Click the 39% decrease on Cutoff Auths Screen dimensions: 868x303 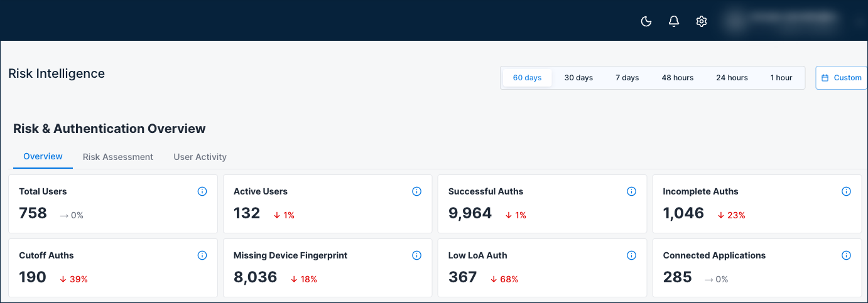[73, 279]
